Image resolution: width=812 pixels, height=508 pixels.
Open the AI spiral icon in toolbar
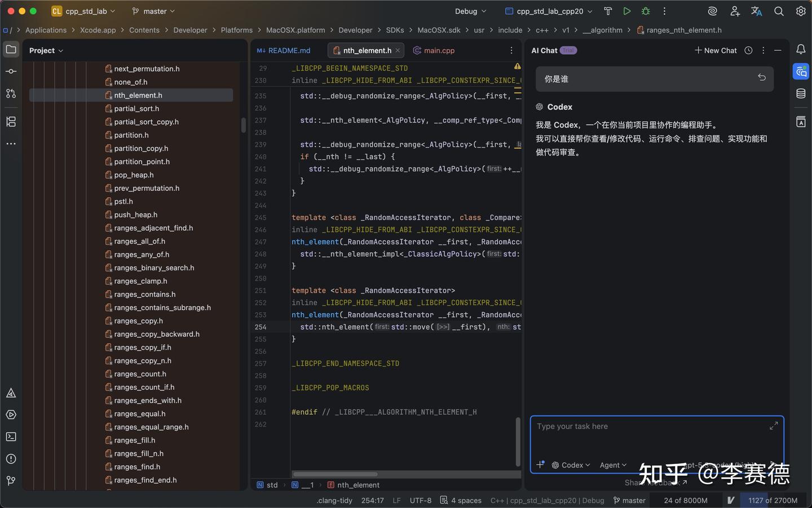point(712,11)
